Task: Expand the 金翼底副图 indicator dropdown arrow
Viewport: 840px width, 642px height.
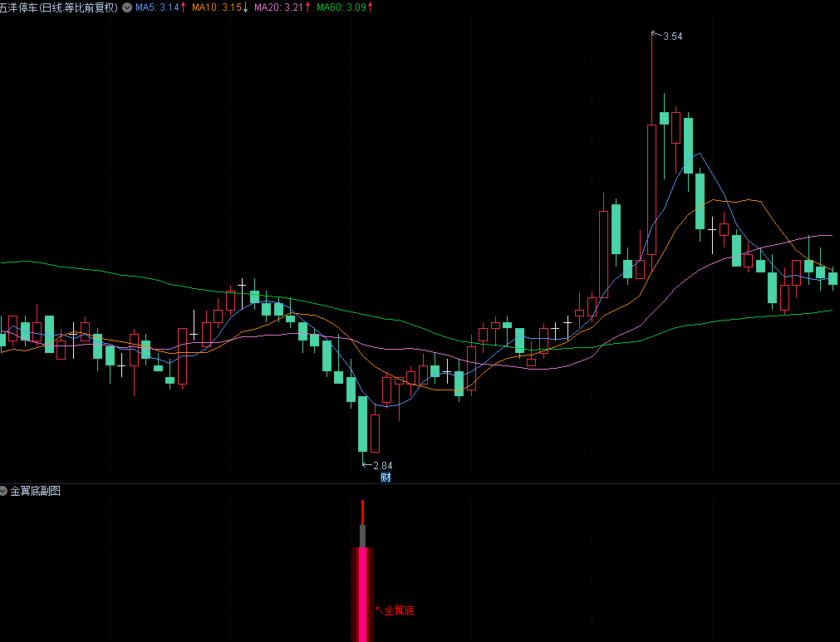Action: click(x=5, y=492)
